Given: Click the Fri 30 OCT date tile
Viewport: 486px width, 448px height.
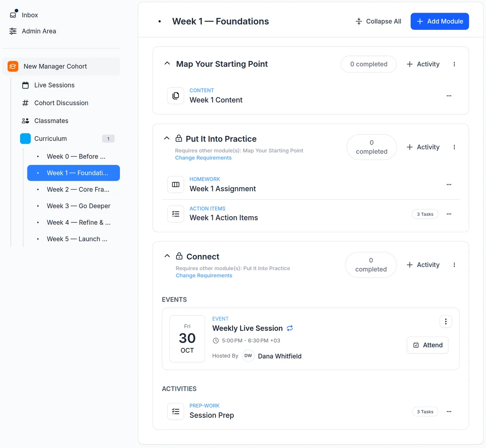Looking at the screenshot, I should [x=187, y=339].
